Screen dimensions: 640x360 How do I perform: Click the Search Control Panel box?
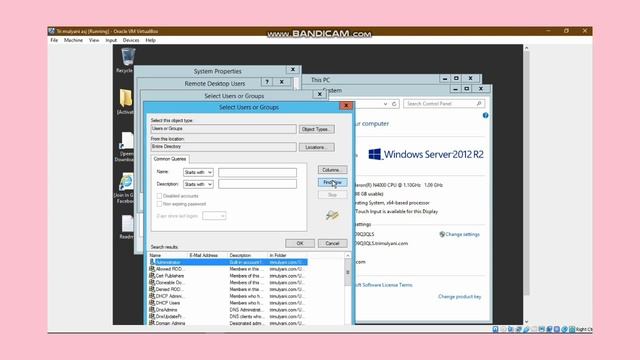click(444, 104)
